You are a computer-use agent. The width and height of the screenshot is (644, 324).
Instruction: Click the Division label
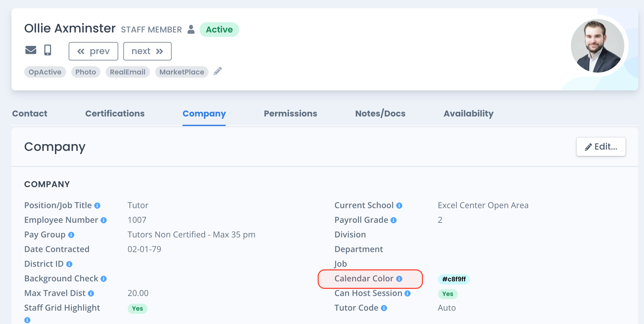[x=350, y=235]
